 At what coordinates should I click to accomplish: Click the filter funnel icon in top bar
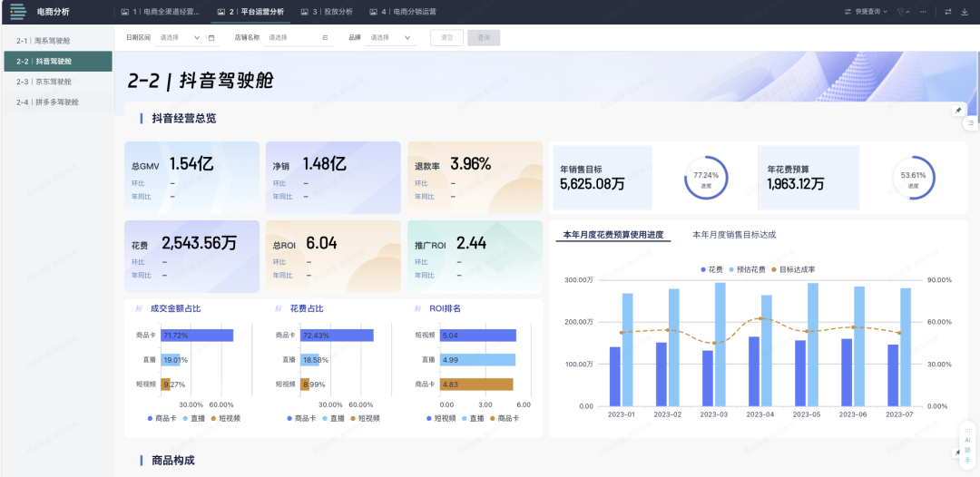tap(903, 12)
